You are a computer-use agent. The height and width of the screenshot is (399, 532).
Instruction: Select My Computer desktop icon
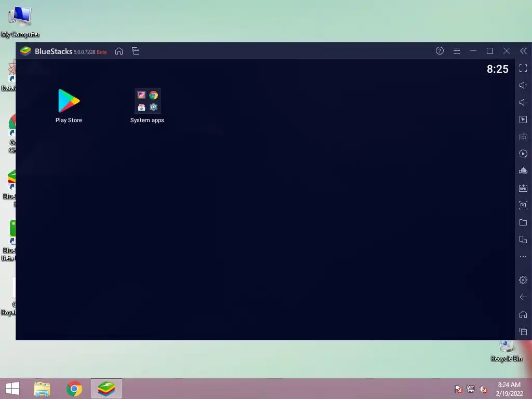coord(20,22)
